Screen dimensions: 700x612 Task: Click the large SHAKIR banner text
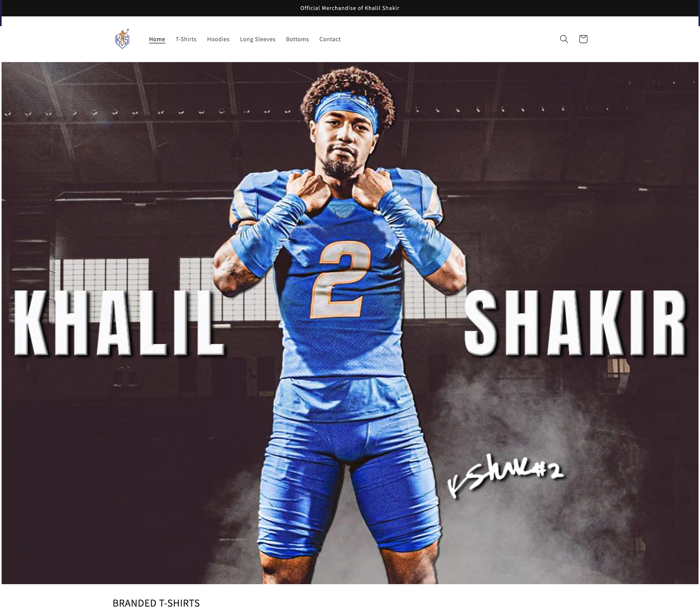tap(575, 322)
